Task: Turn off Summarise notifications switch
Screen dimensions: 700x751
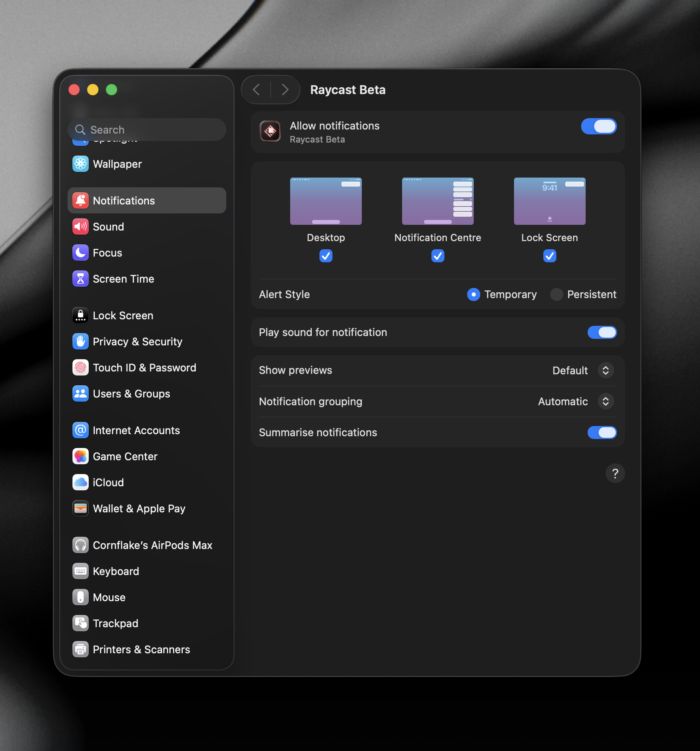Action: [602, 433]
